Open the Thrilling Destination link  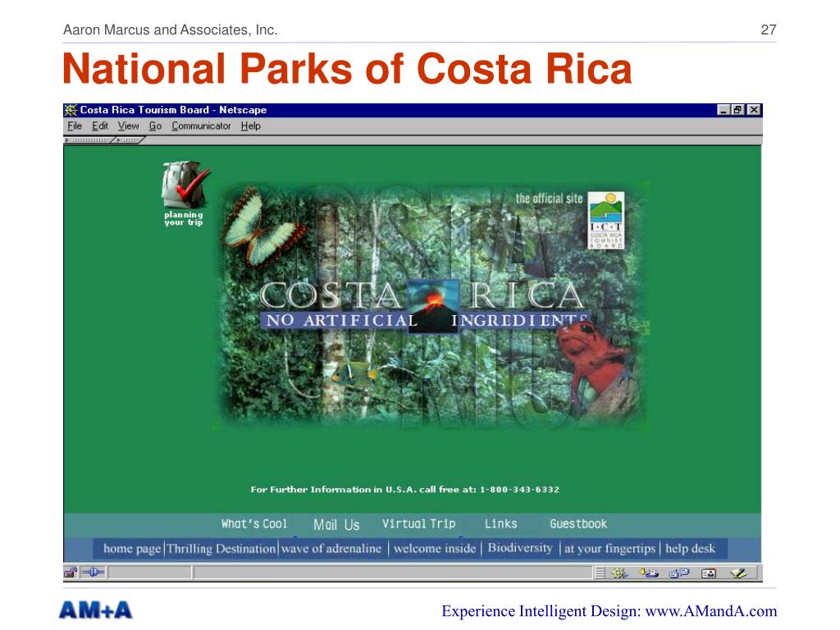221,549
